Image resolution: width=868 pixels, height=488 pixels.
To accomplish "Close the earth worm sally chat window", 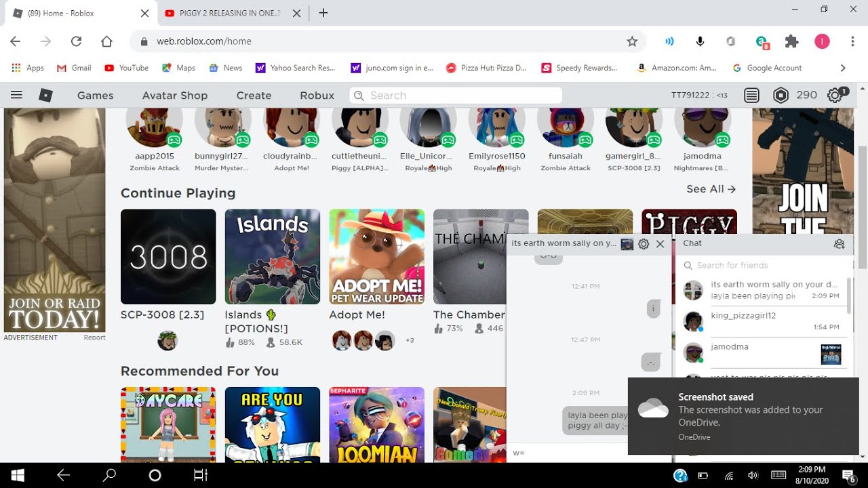I will [x=660, y=244].
